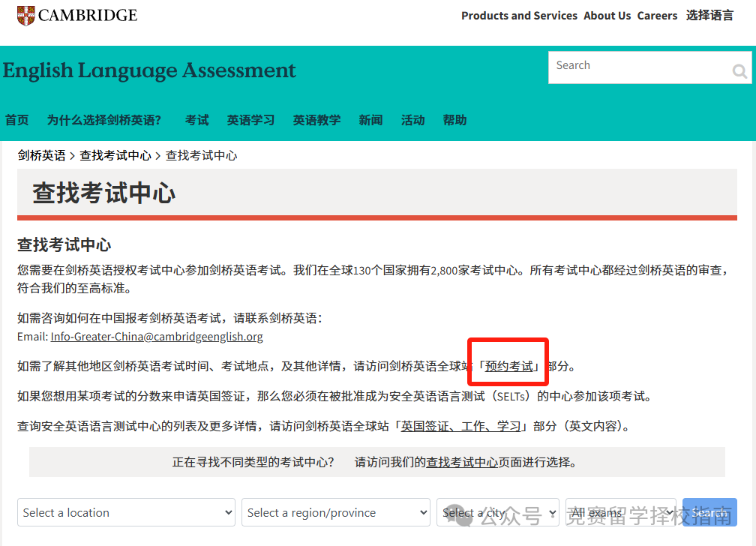This screenshot has width=756, height=546.
Task: Click 剑桥英语 breadcrumb link
Action: click(x=41, y=155)
